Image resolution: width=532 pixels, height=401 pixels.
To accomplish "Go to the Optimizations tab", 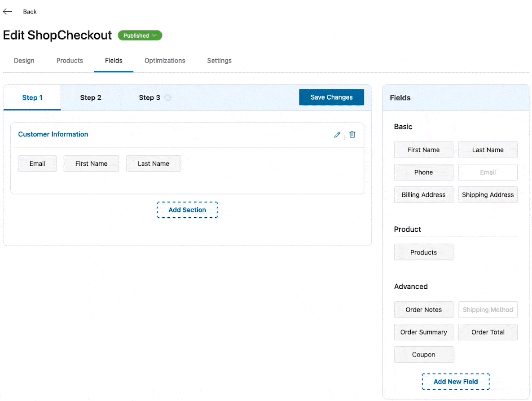I will (165, 60).
